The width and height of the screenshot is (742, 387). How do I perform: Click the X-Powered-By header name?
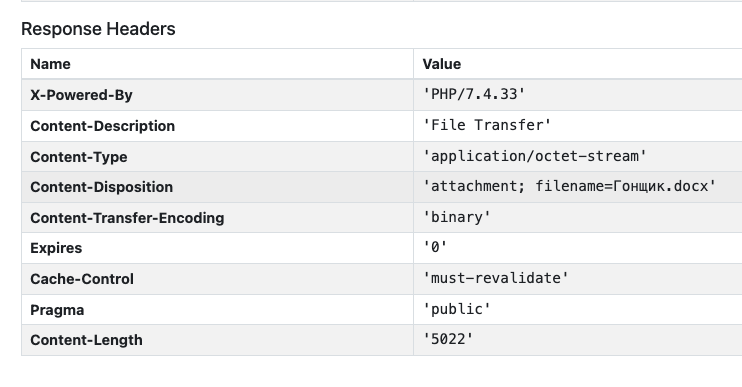[x=81, y=95]
